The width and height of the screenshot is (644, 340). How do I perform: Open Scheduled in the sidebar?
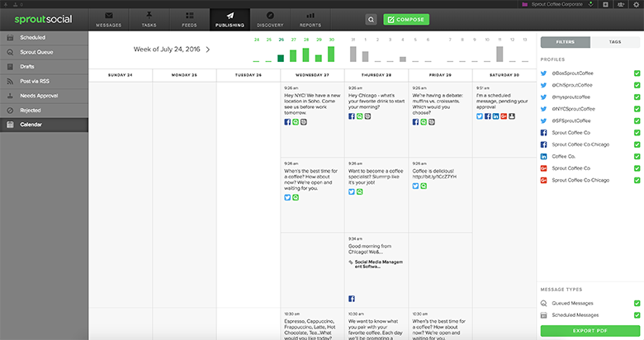(x=44, y=37)
